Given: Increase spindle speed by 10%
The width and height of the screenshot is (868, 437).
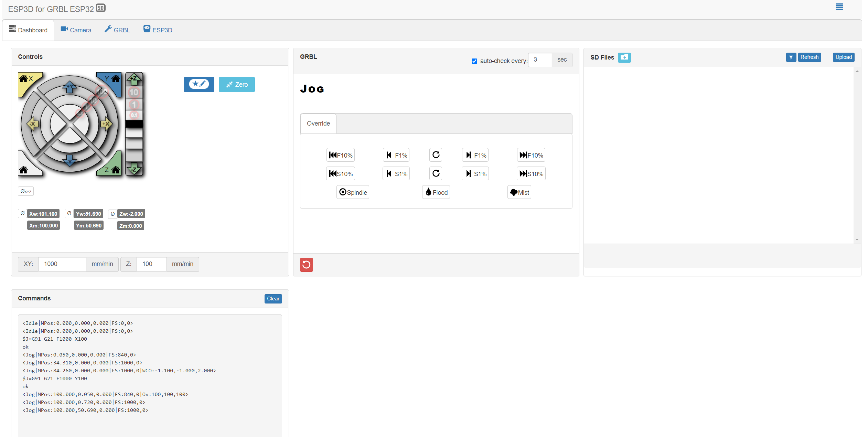Looking at the screenshot, I should pyautogui.click(x=531, y=174).
